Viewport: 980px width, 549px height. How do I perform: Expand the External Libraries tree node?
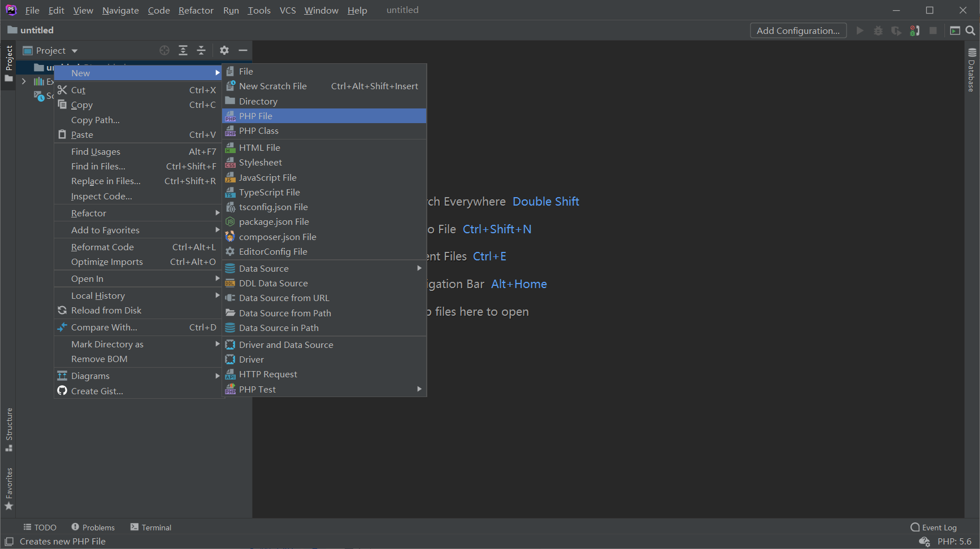[24, 81]
